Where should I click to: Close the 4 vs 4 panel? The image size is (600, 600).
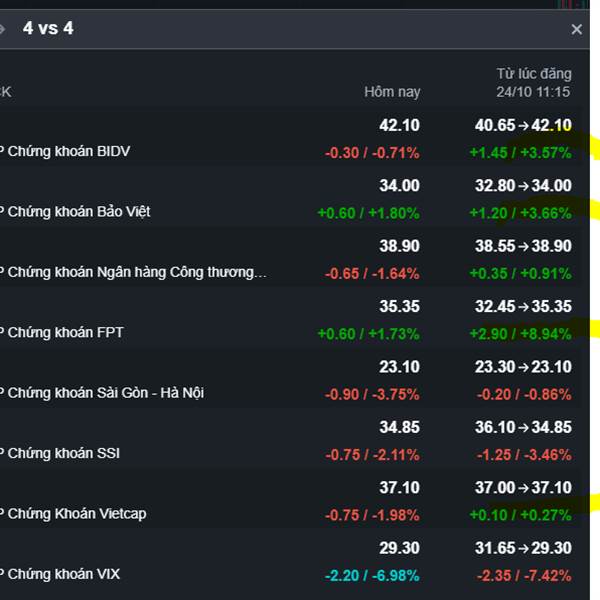click(x=576, y=29)
